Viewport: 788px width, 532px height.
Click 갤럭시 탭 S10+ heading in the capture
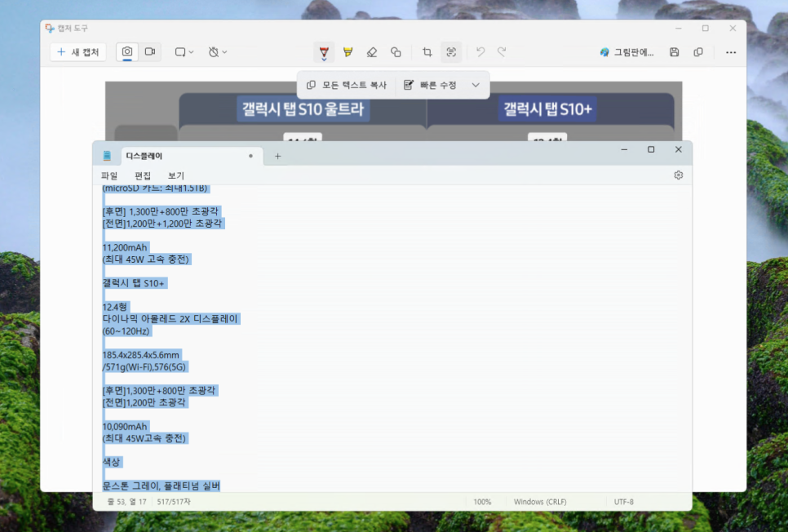click(548, 109)
